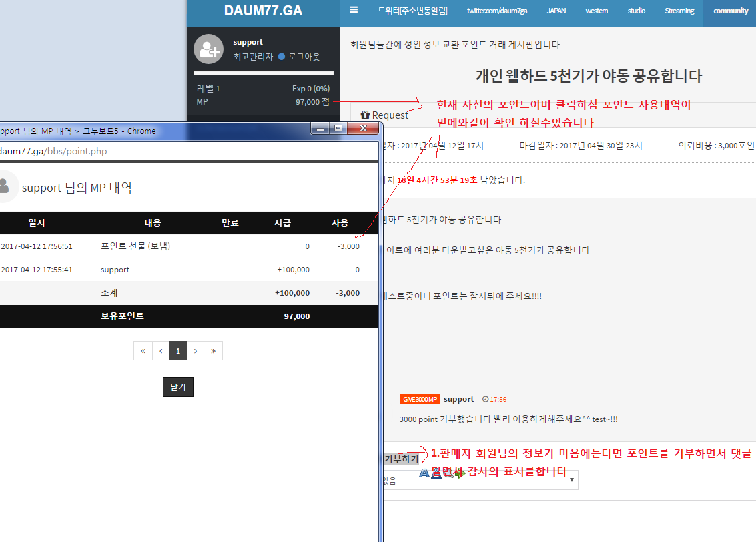Click the 만료 column header
Viewport: 756px width, 542px height.
tap(230, 222)
